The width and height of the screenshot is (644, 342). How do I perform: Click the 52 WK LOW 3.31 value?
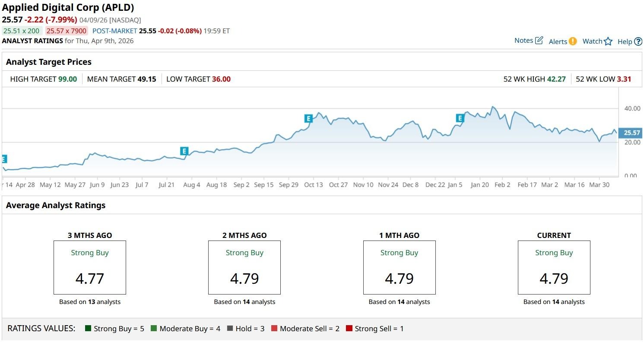[x=624, y=79]
